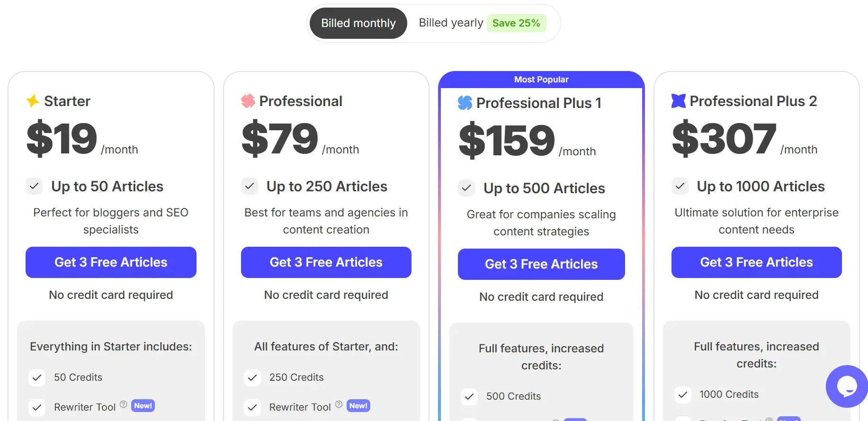Open the chat support bubble

[x=847, y=386]
